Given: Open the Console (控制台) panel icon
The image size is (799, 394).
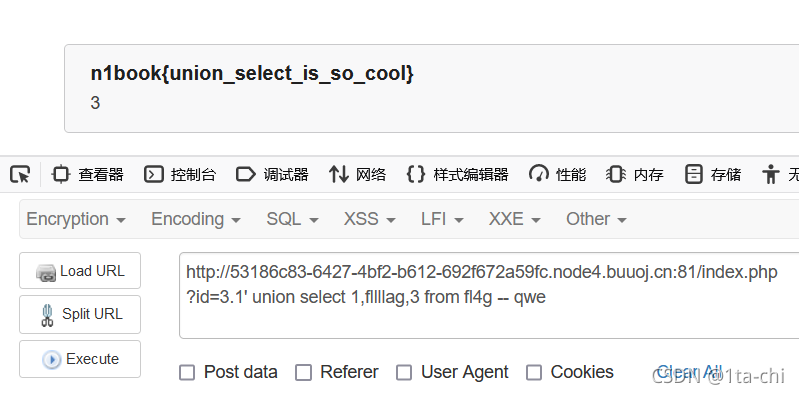Looking at the screenshot, I should [x=153, y=175].
